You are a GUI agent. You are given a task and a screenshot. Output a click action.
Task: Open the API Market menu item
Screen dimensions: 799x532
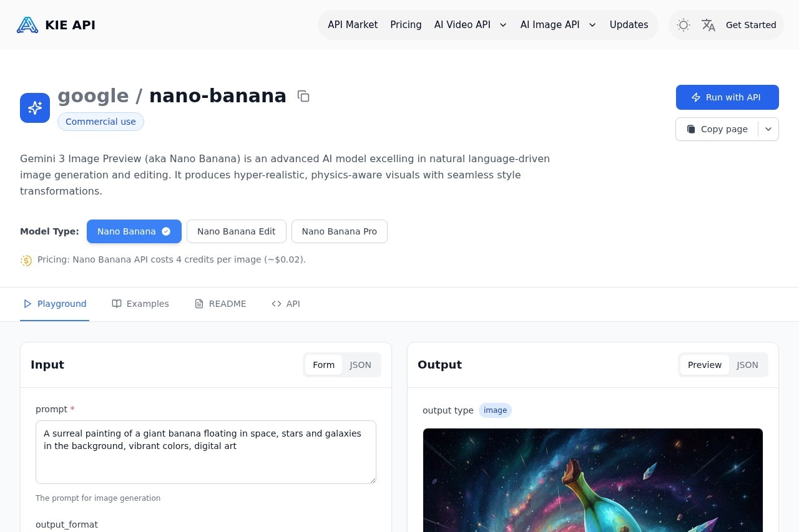(353, 25)
